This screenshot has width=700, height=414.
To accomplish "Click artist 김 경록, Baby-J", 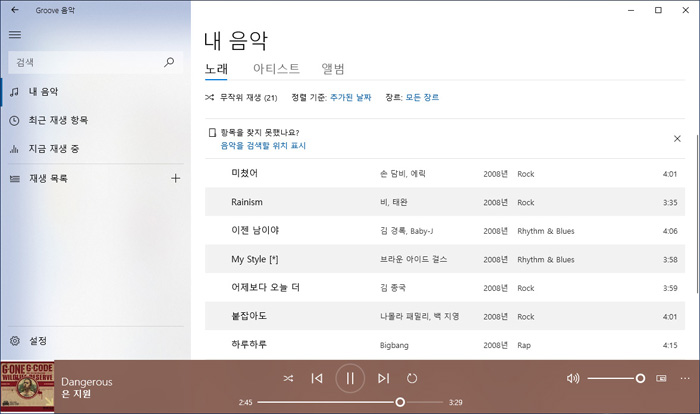I will coord(407,231).
